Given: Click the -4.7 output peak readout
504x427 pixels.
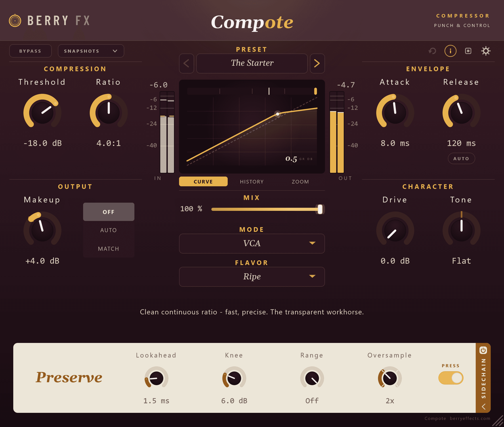Looking at the screenshot, I should tap(346, 85).
